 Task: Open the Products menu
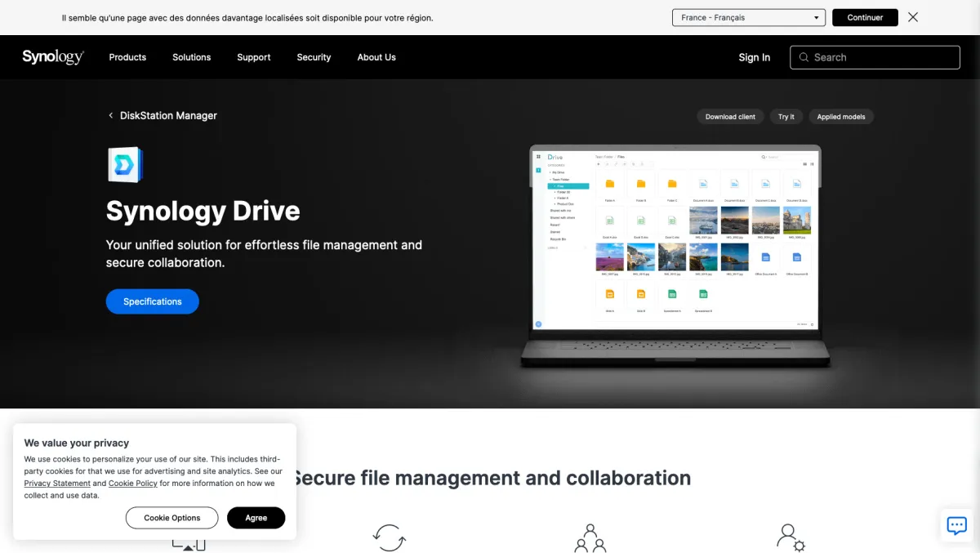127,57
